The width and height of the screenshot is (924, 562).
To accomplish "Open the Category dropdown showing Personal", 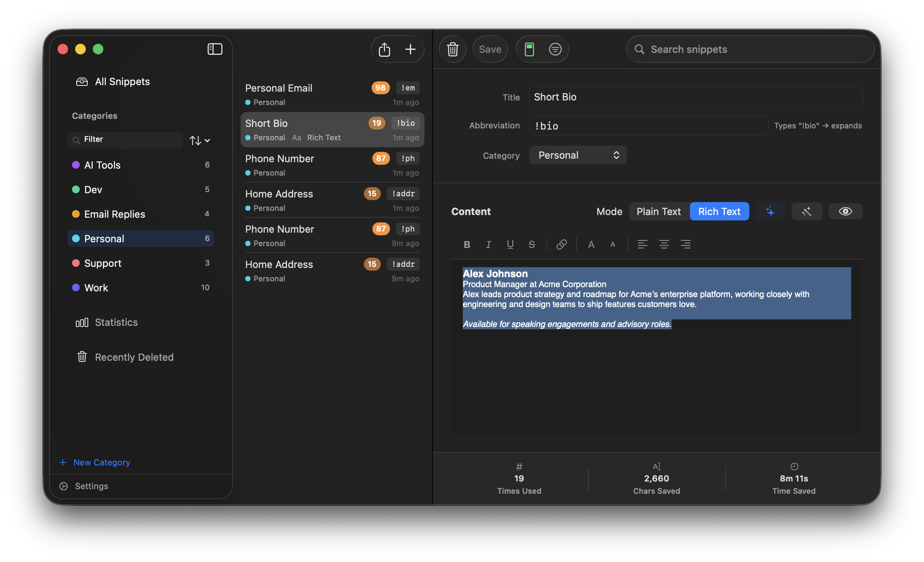I will [578, 155].
